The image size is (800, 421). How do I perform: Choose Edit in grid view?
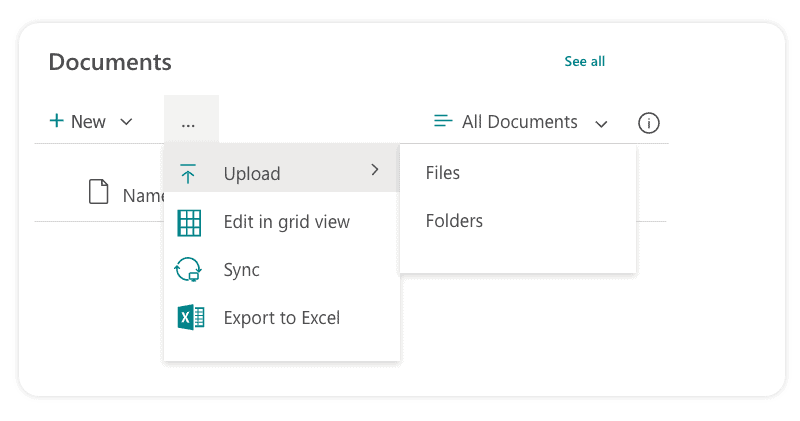point(282,222)
